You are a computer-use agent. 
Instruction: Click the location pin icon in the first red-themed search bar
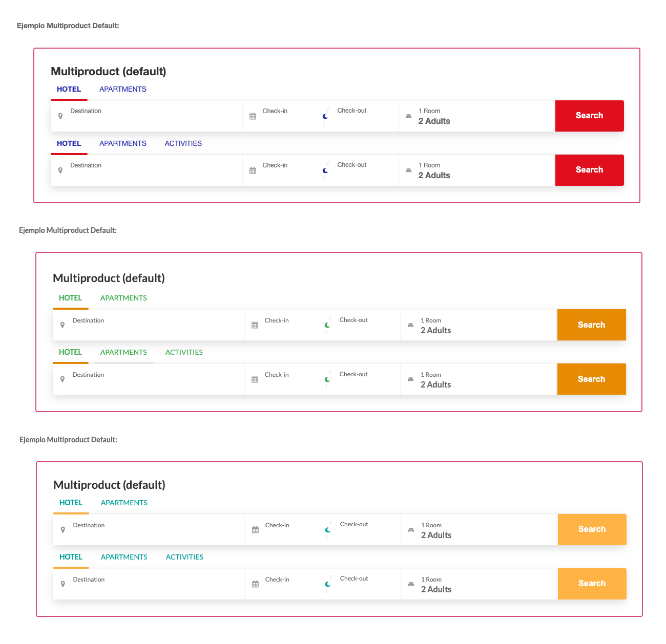coord(60,116)
